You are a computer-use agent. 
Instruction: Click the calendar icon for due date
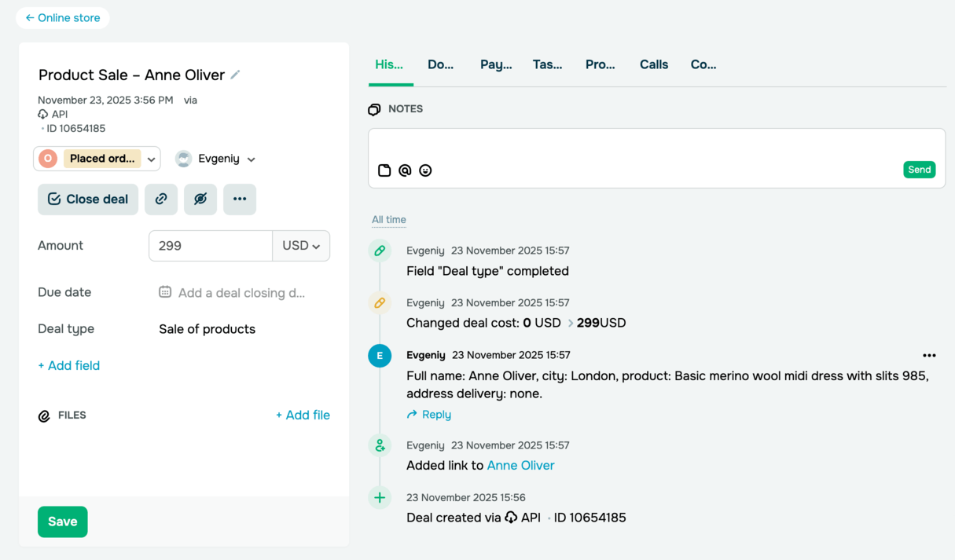[165, 292]
